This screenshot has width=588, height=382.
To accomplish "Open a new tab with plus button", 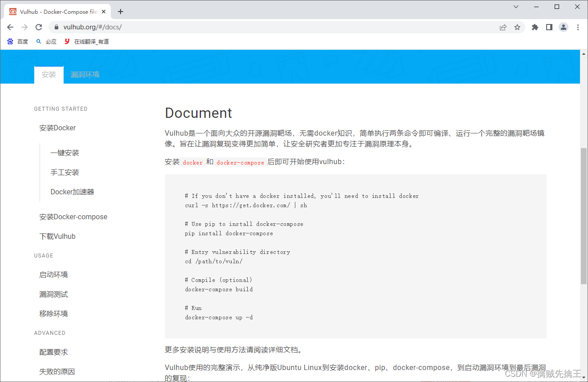I will tap(121, 12).
